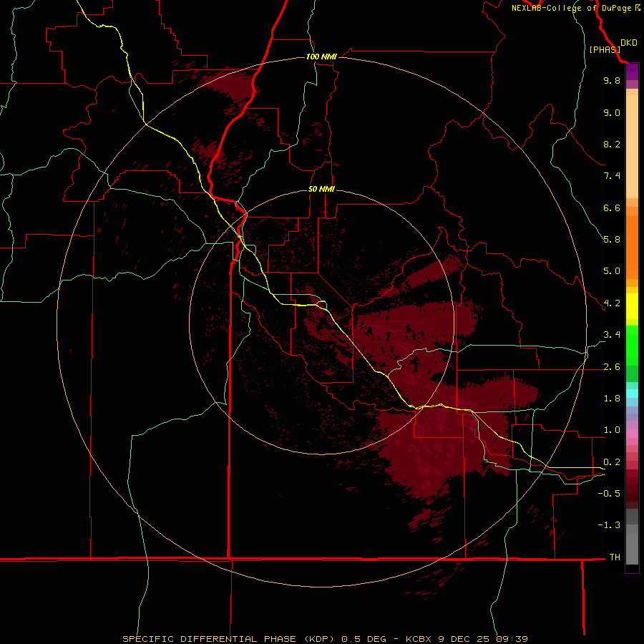Click the 09:39 timestamp in caption
644x644 pixels.
[512, 639]
